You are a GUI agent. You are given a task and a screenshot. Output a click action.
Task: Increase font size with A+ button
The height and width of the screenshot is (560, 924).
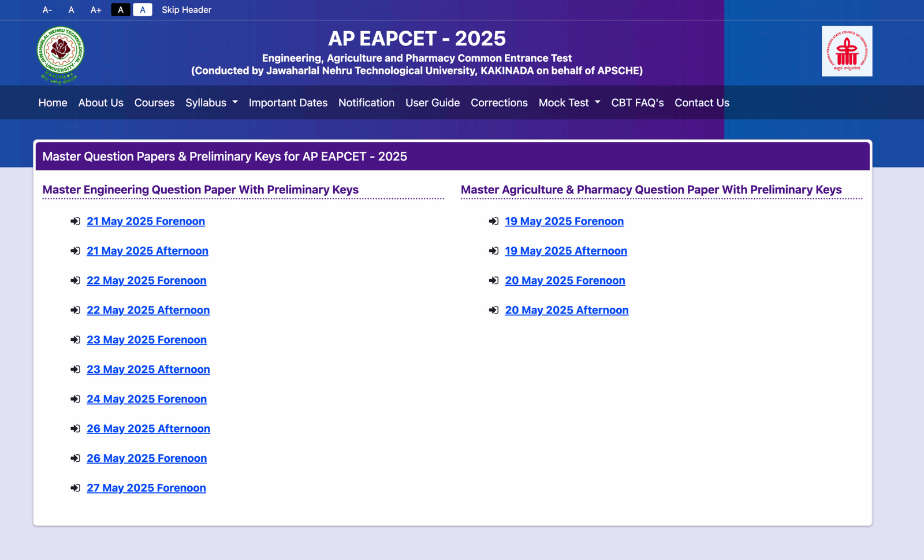click(x=96, y=10)
